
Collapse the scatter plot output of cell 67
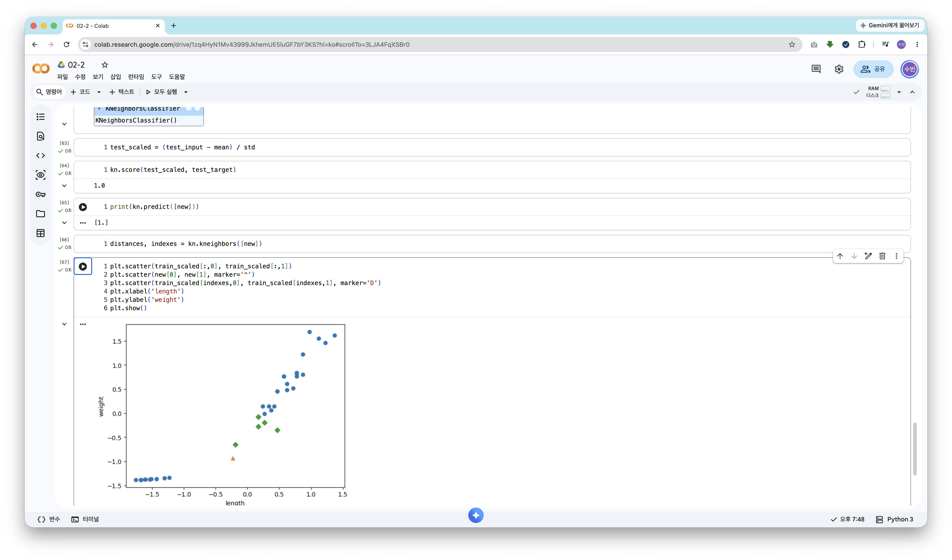64,324
